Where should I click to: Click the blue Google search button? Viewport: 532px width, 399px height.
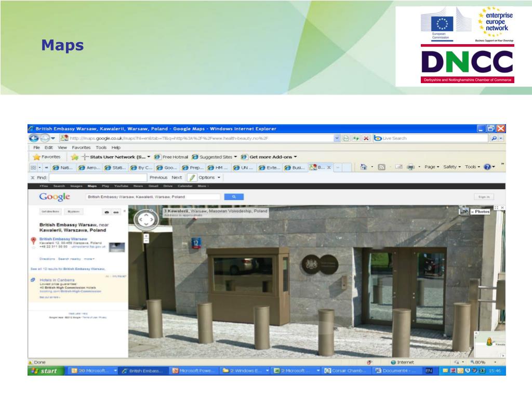(234, 197)
